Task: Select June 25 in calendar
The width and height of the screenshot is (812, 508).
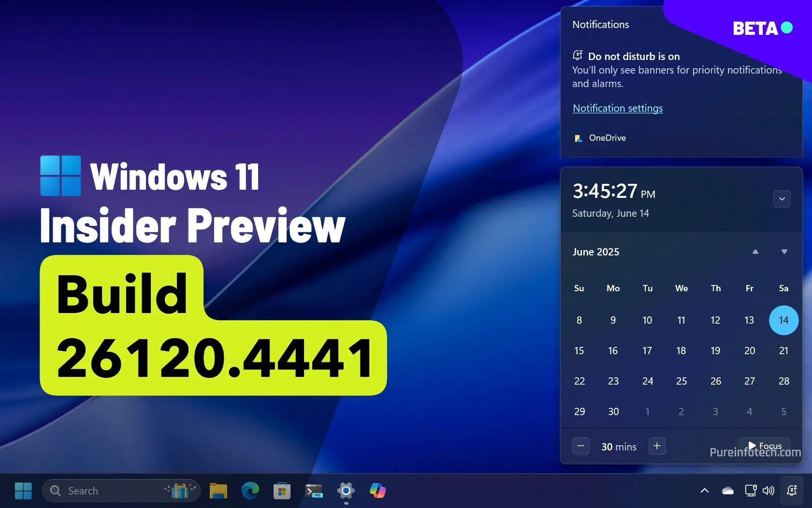Action: pos(681,381)
